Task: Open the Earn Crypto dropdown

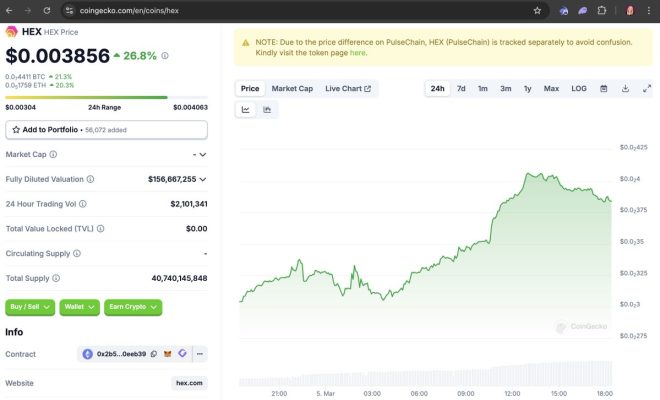Action: (133, 307)
